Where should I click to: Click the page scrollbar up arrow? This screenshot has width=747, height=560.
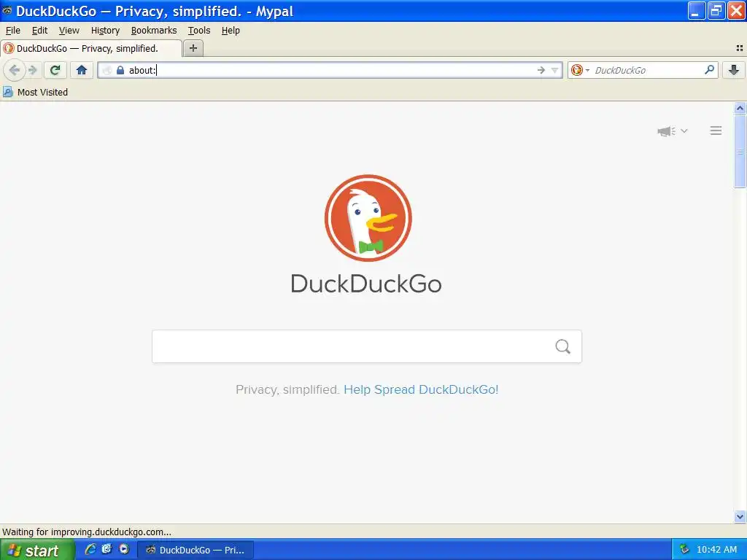point(740,109)
